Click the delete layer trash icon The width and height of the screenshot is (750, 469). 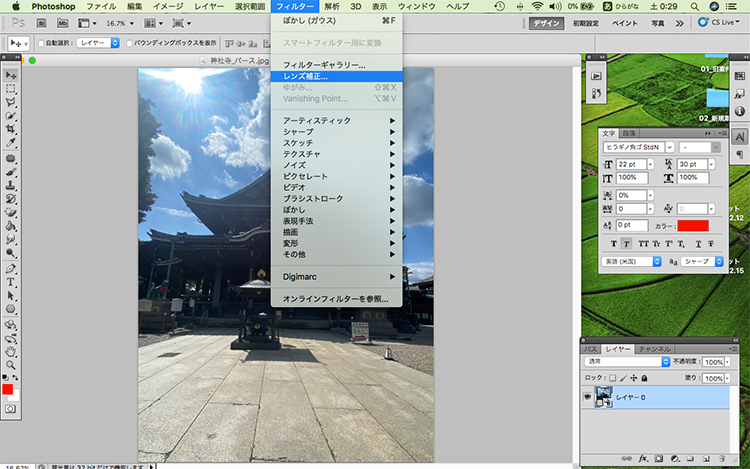coord(722,458)
